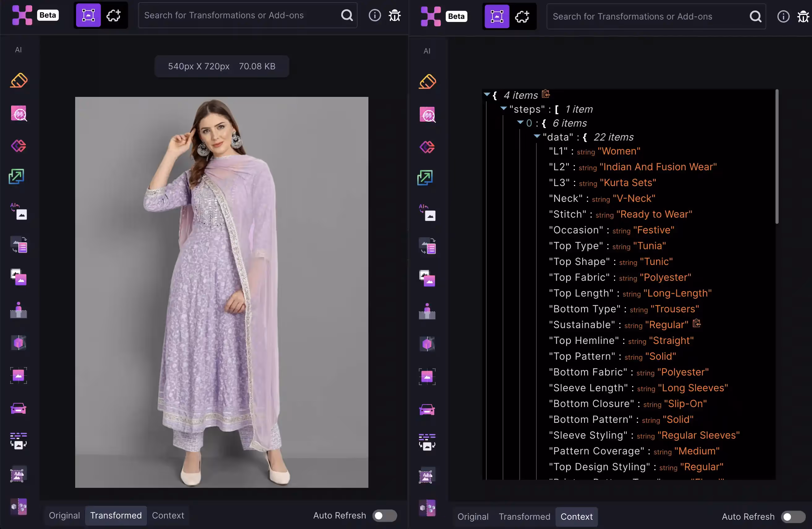Click the left panel Transformations search field
The height and width of the screenshot is (529, 812).
pos(247,15)
